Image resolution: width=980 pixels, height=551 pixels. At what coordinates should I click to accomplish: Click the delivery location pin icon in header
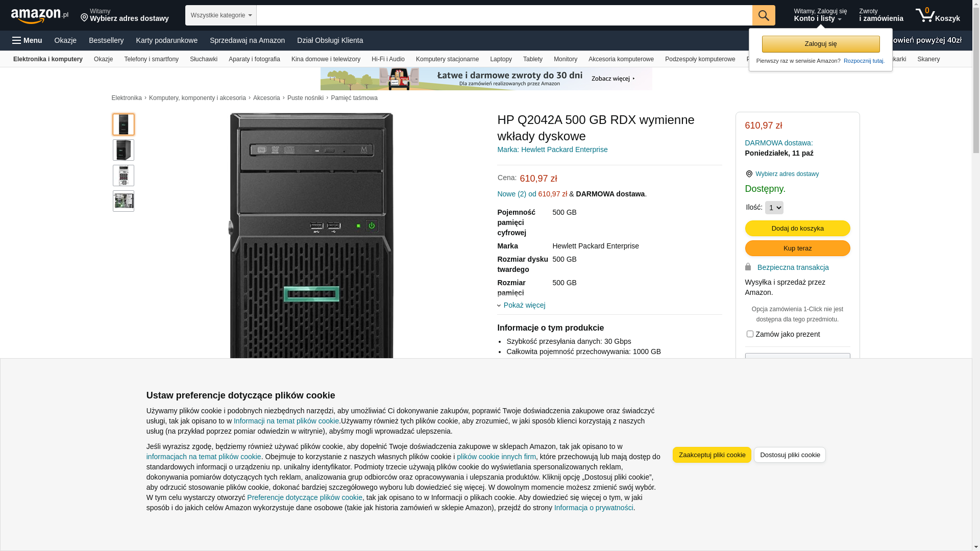84,18
